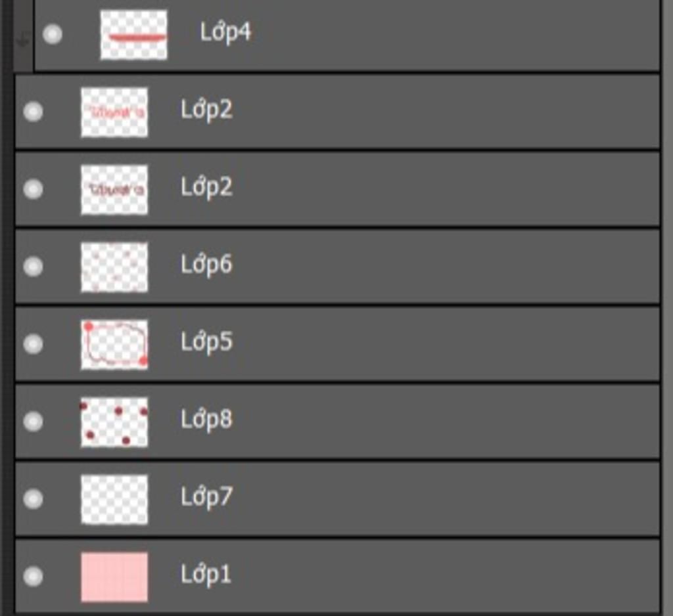Turn off visibility for Lớp8

tap(33, 421)
